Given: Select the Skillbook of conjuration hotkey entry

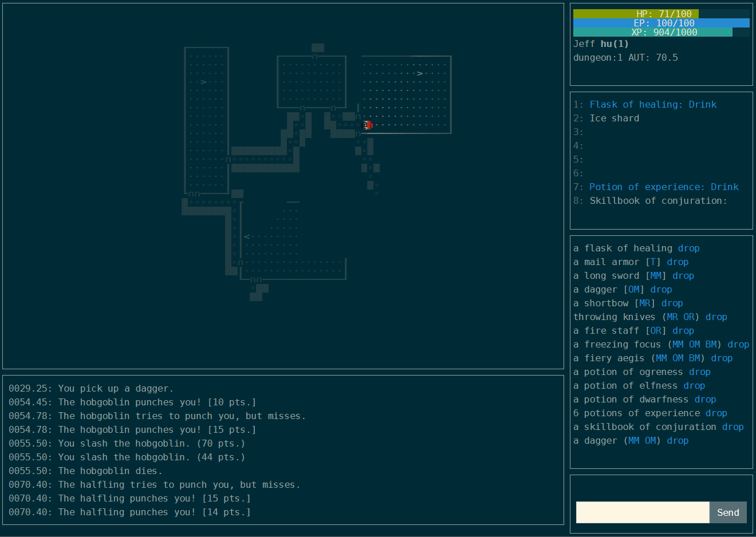Looking at the screenshot, I should [x=659, y=200].
